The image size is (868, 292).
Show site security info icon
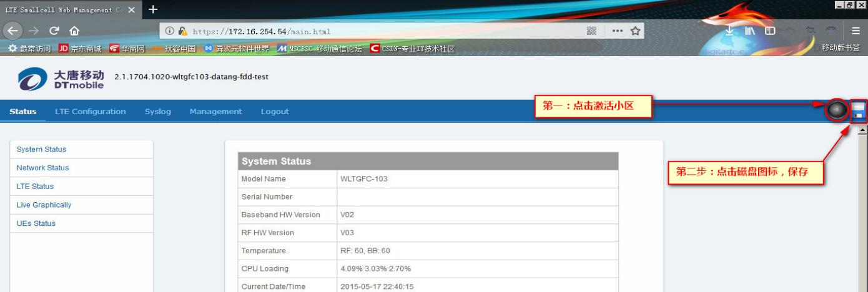point(170,31)
